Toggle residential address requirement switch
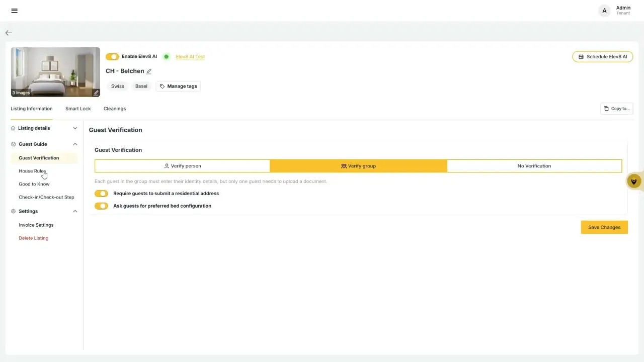Viewport: 644px width, 362px height. point(101,194)
